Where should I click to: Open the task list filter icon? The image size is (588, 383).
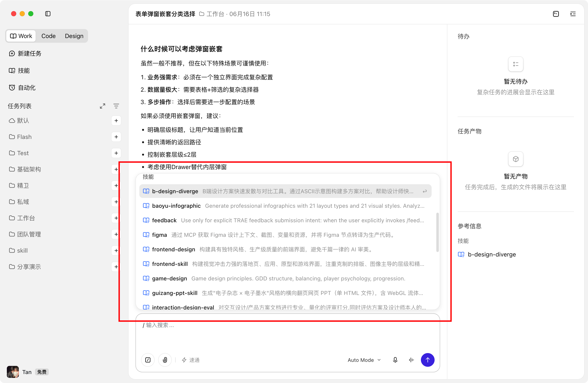point(116,106)
